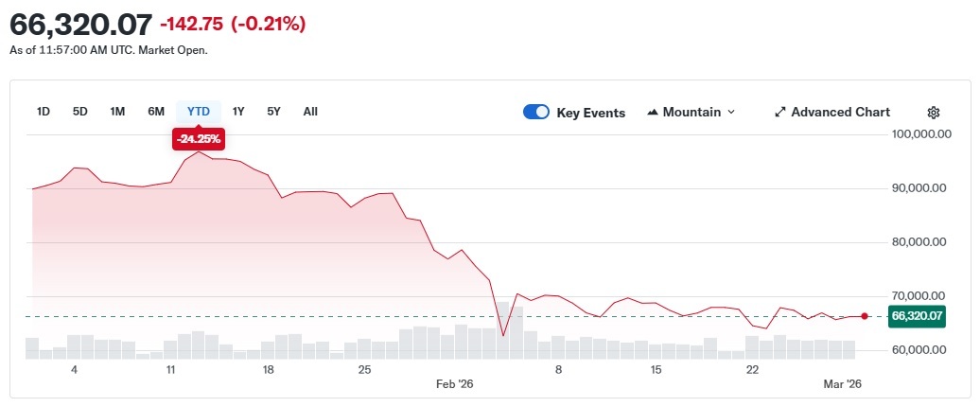Select the 5D range tab
Image resolution: width=980 pixels, height=407 pixels.
click(80, 112)
